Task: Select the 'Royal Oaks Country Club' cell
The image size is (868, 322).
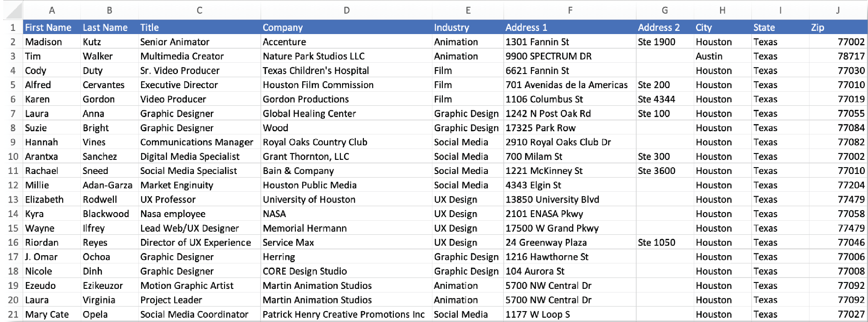Action: point(347,142)
